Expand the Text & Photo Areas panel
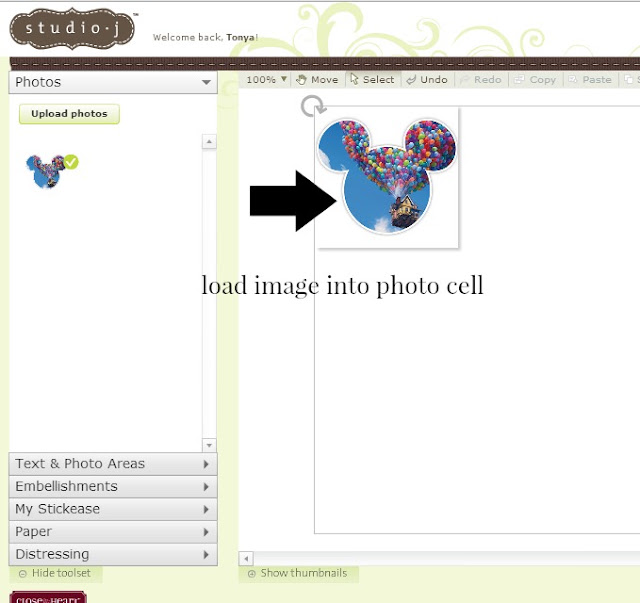The width and height of the screenshot is (640, 603). 113,464
